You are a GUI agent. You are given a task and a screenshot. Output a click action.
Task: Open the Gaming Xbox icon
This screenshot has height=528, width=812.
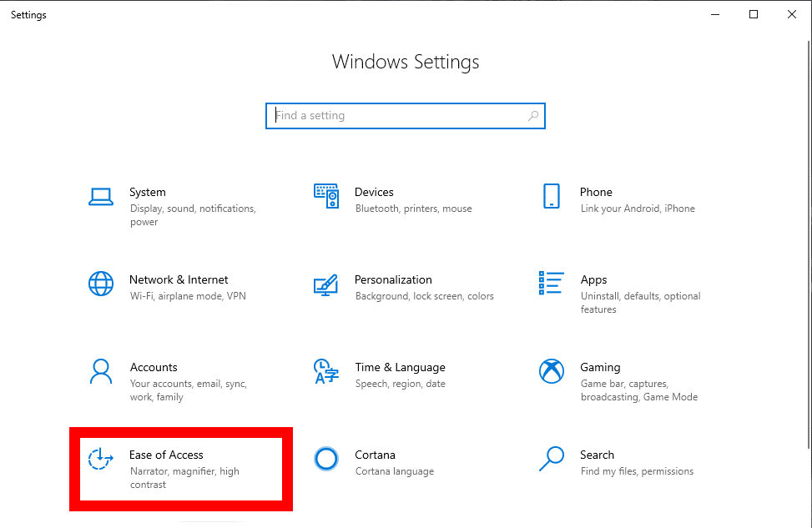click(x=551, y=371)
